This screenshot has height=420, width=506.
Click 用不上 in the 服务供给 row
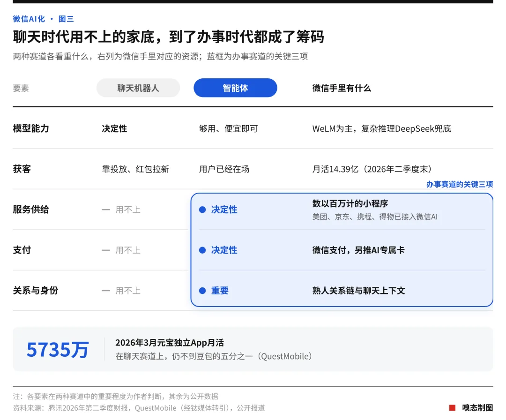[128, 210]
